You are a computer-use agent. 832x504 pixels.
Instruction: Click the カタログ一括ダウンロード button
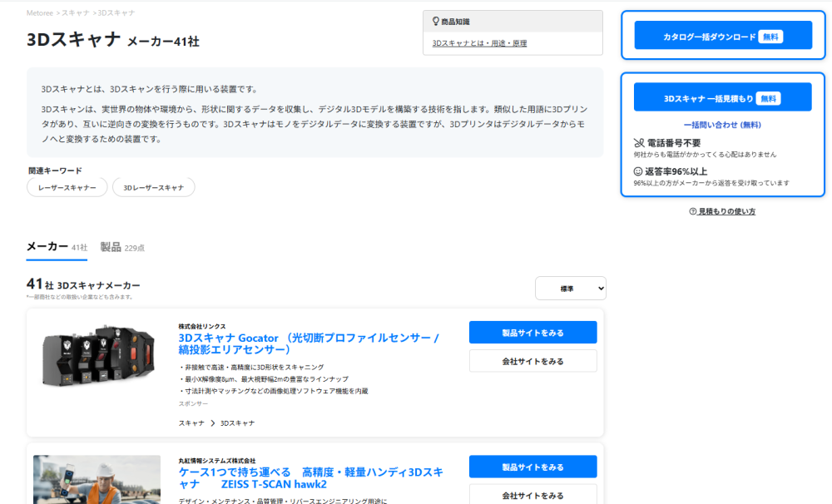pos(722,37)
